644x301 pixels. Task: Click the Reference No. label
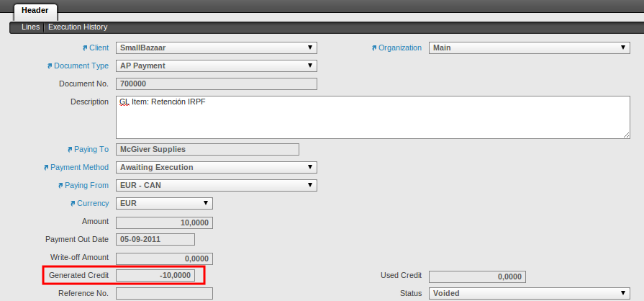point(83,294)
